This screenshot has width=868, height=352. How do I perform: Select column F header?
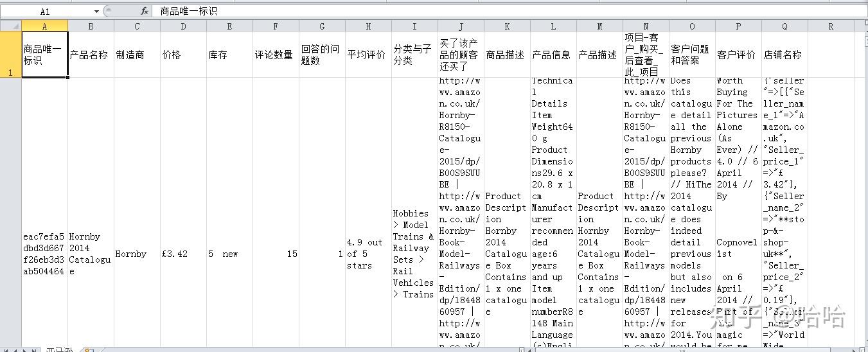coord(276,26)
